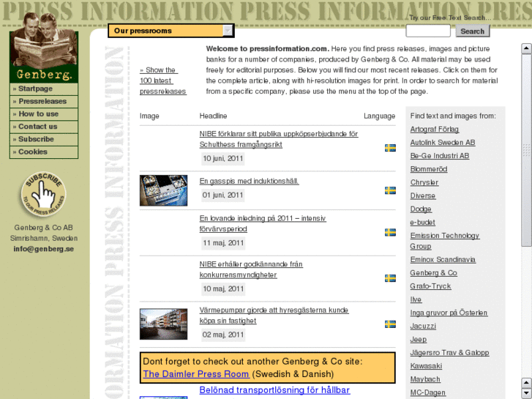Open Ilve pressroom link

(x=416, y=299)
